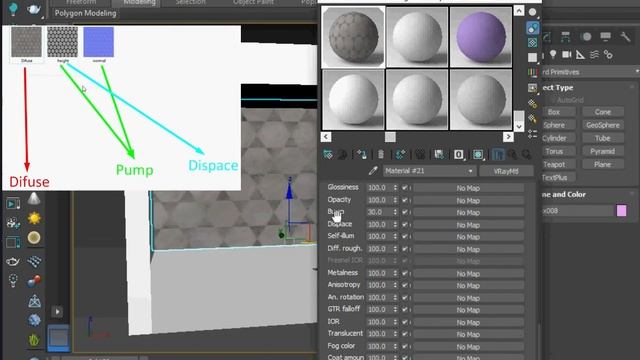The width and height of the screenshot is (640, 360).
Task: Click the Video Color Check icon
Action: click(x=532, y=73)
